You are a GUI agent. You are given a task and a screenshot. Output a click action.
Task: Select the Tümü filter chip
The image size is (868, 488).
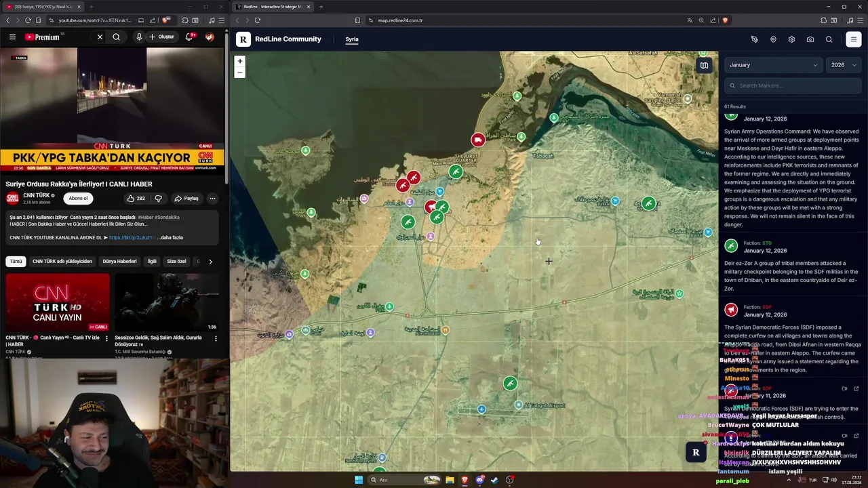click(x=16, y=262)
